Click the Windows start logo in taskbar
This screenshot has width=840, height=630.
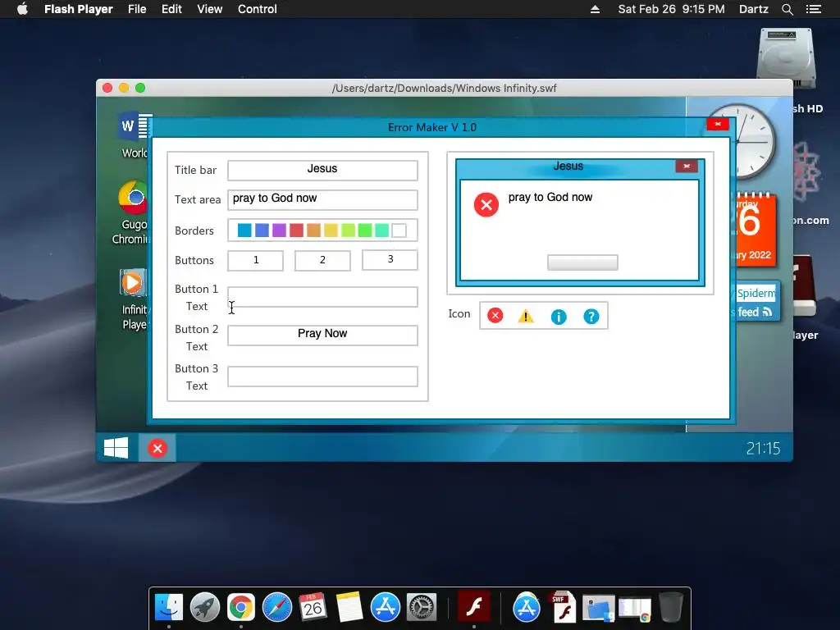pyautogui.click(x=116, y=448)
